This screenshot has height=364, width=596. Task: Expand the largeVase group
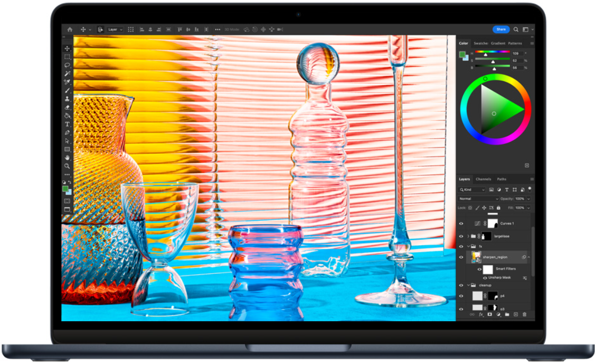[468, 236]
